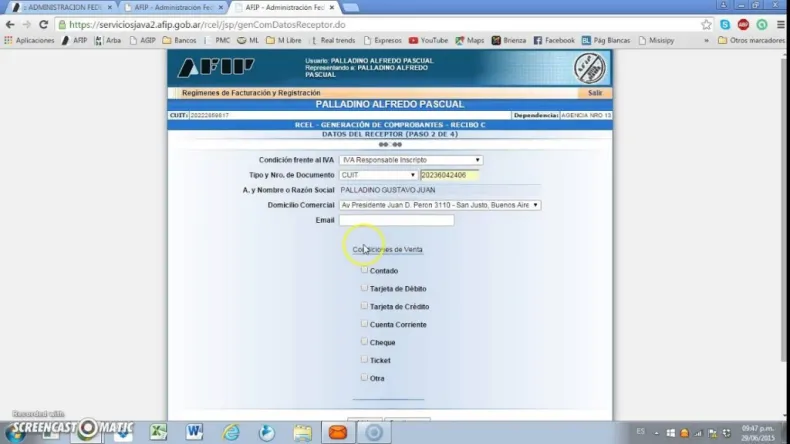This screenshot has height=444, width=790.
Task: Click the Salir button
Action: point(595,93)
